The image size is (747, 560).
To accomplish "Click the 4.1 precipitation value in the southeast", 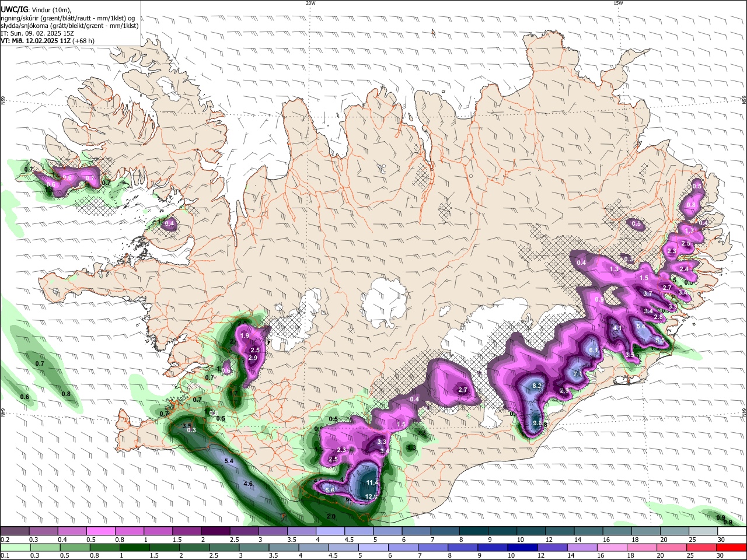I will tap(617, 328).
